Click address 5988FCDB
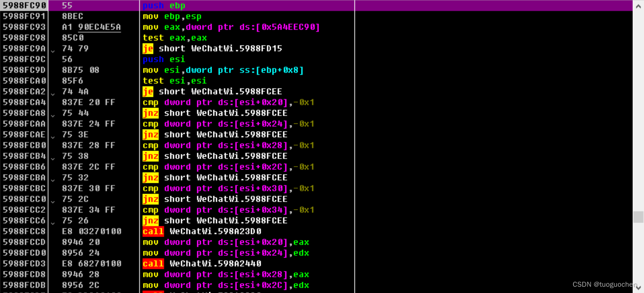This screenshot has width=644, height=293. click(x=24, y=285)
